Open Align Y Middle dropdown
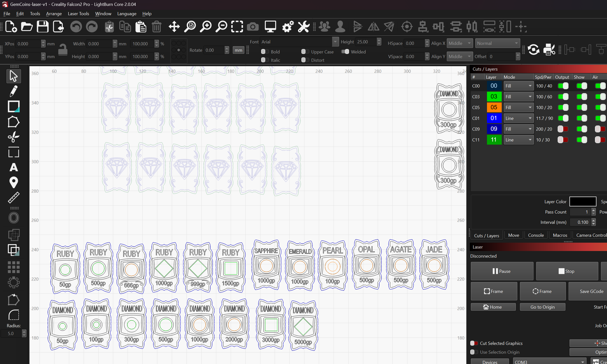 [460, 56]
